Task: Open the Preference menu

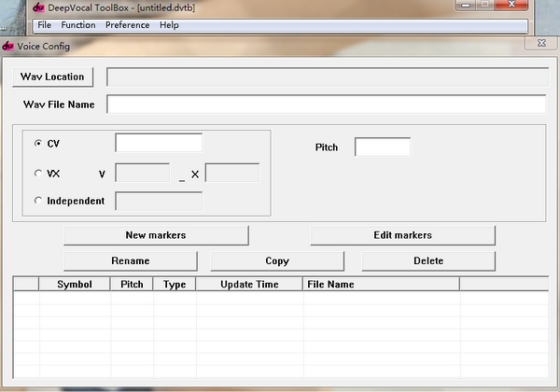Action: click(127, 25)
